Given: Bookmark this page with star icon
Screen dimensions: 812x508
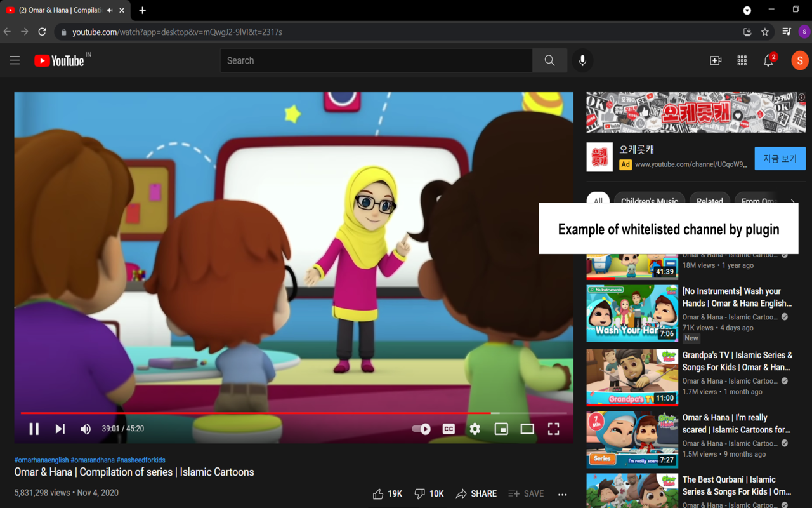Looking at the screenshot, I should point(765,32).
